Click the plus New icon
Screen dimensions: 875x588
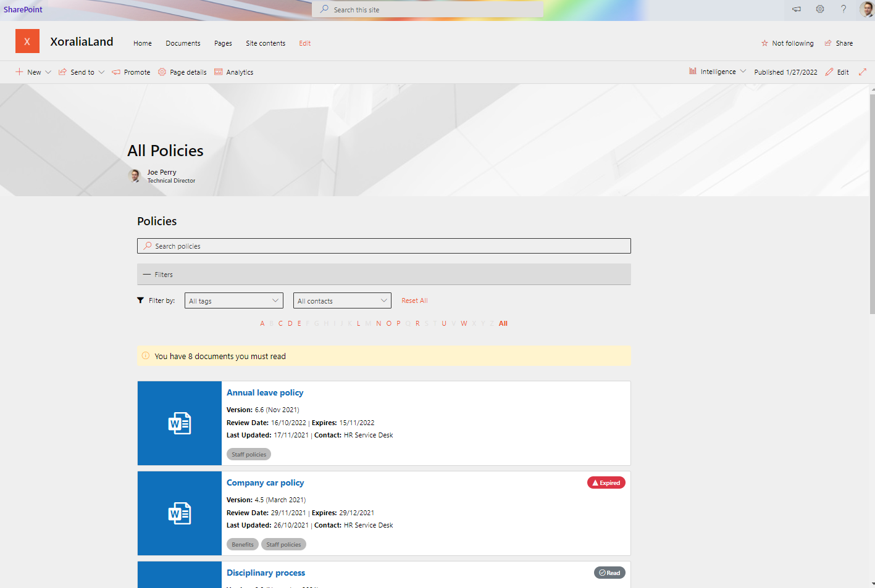19,72
